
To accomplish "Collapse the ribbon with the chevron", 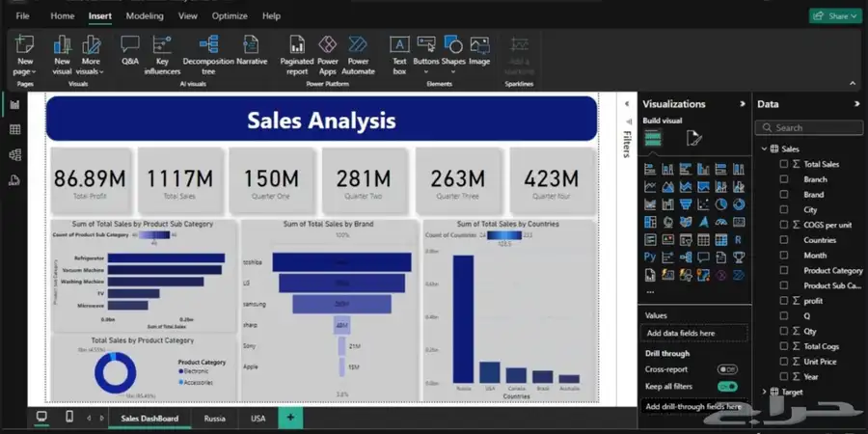I will pos(853,83).
